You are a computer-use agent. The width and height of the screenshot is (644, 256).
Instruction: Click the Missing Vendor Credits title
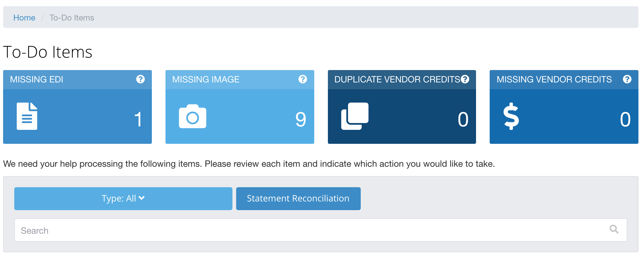click(x=554, y=80)
